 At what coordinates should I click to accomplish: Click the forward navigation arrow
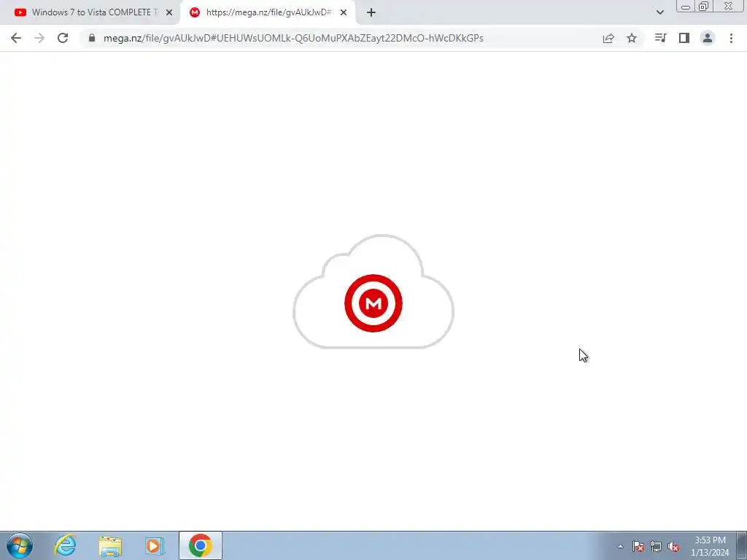pyautogui.click(x=39, y=38)
